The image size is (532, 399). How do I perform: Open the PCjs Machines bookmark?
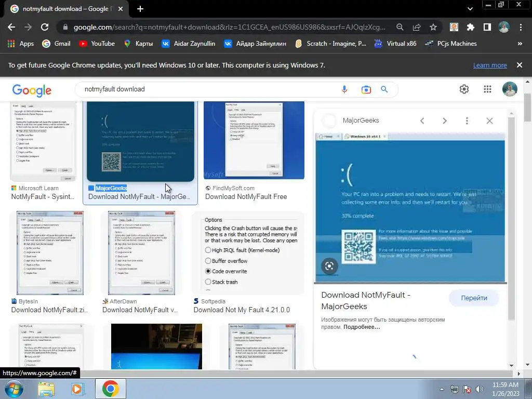pos(451,44)
